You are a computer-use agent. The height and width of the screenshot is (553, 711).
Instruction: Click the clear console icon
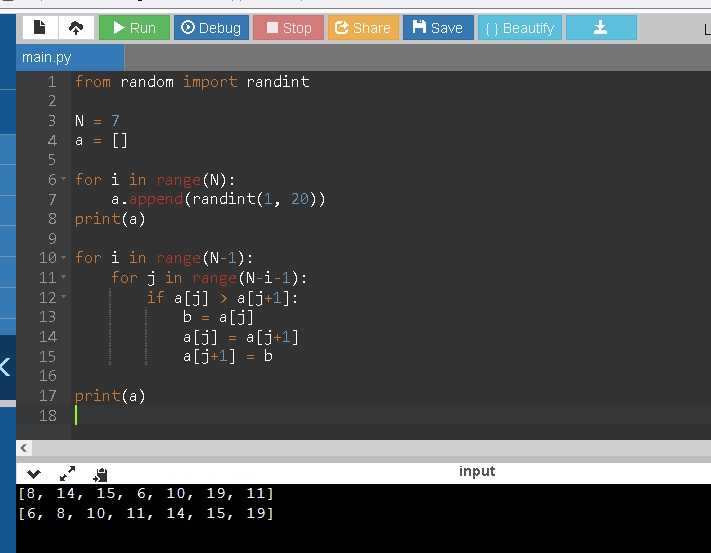coord(100,474)
